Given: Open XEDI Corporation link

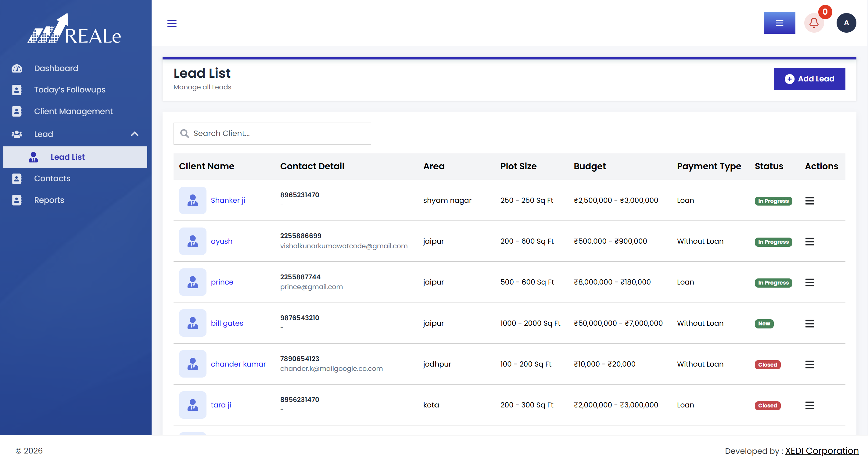Looking at the screenshot, I should (822, 450).
